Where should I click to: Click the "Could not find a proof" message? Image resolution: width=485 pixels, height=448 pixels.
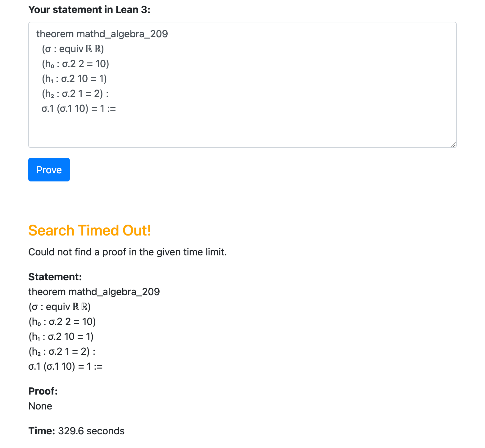tap(127, 252)
